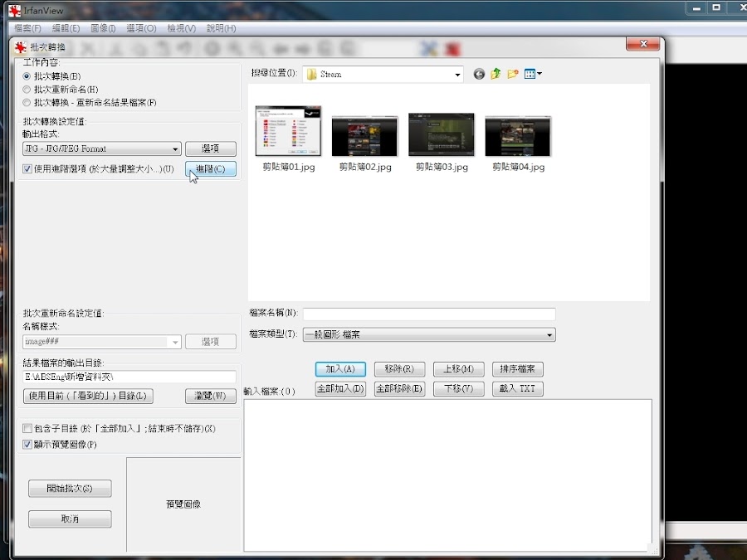
Task: Click the disabled 選項 button beside name pattern
Action: 211,342
